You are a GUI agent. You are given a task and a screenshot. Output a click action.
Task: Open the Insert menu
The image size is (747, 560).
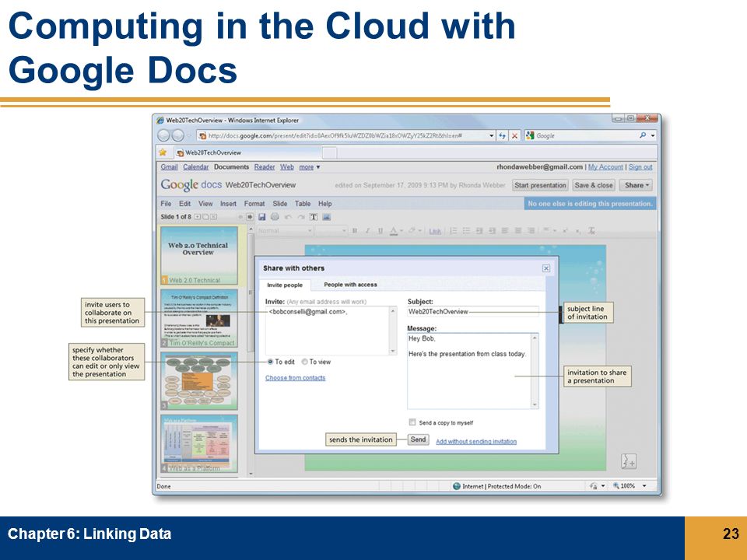click(x=228, y=203)
